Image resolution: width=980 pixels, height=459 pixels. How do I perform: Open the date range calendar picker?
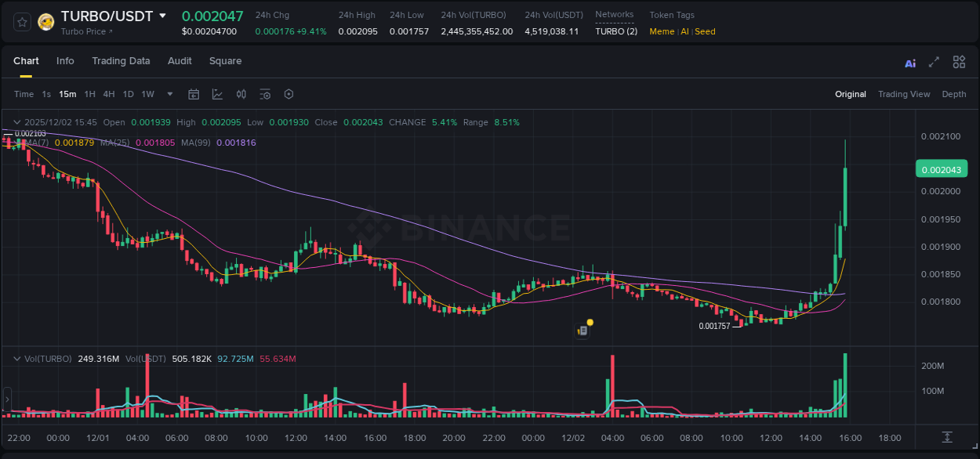(x=194, y=94)
